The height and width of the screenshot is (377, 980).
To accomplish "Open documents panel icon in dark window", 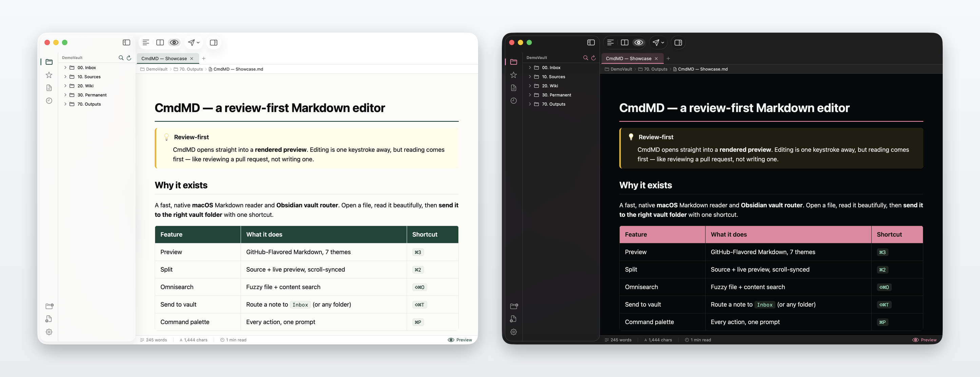I will 514,88.
